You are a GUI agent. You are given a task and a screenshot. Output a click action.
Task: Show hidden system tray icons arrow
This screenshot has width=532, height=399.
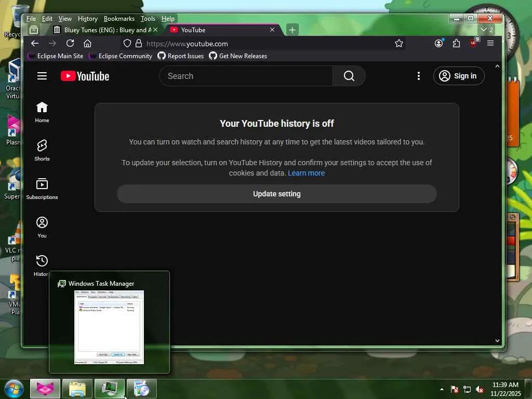point(442,389)
